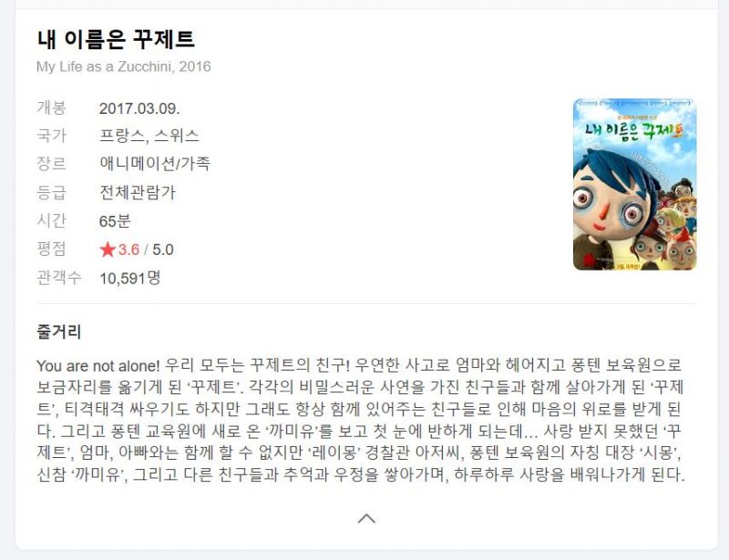The width and height of the screenshot is (729, 560).
Task: Click the running time 65분
Action: (115, 220)
